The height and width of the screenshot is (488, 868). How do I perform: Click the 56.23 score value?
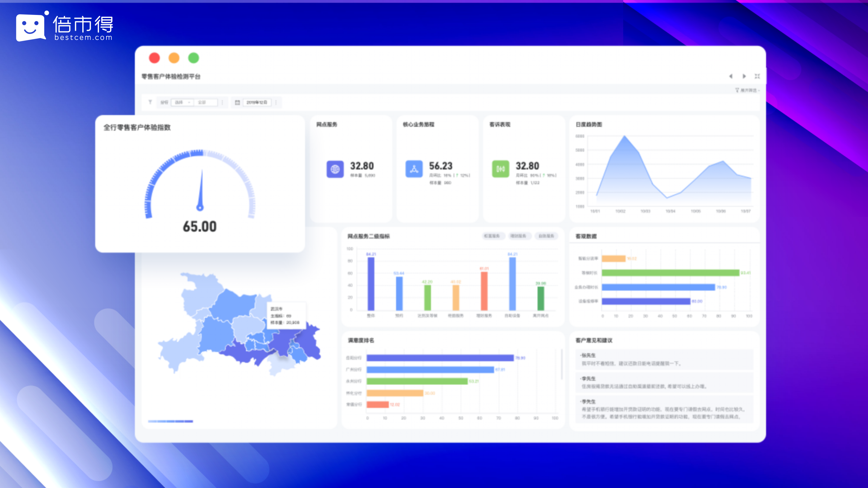click(441, 166)
